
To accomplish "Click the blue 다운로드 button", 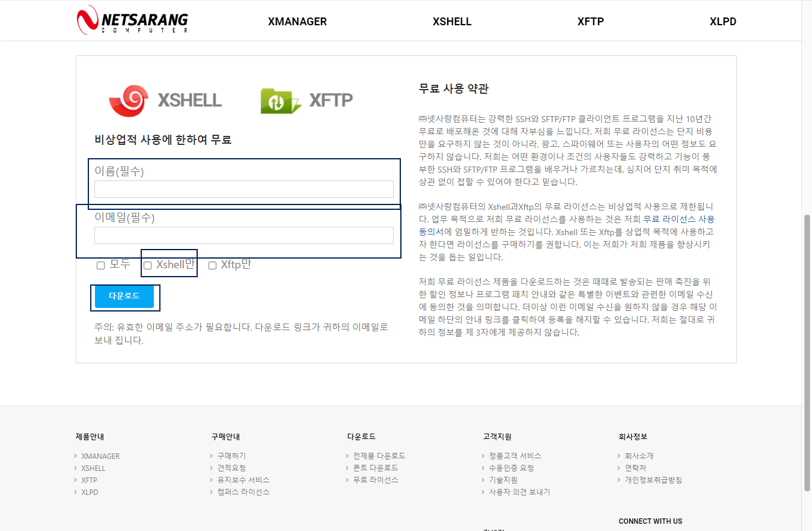I will (x=124, y=296).
